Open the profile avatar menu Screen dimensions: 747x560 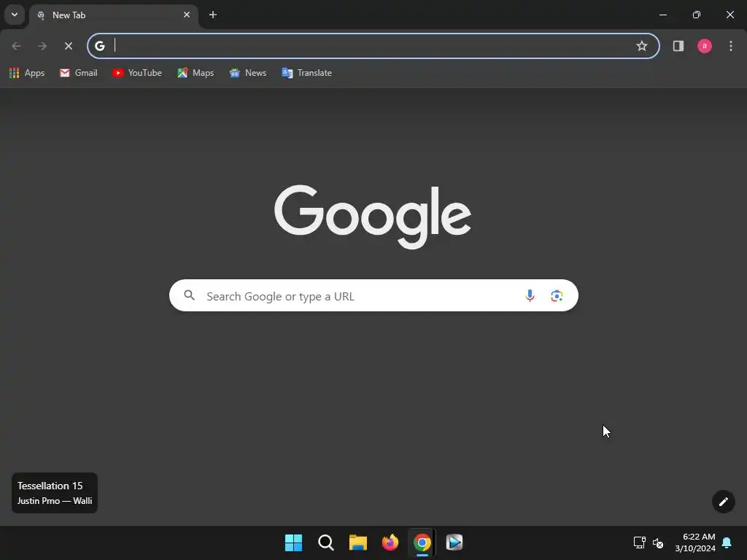pyautogui.click(x=705, y=46)
